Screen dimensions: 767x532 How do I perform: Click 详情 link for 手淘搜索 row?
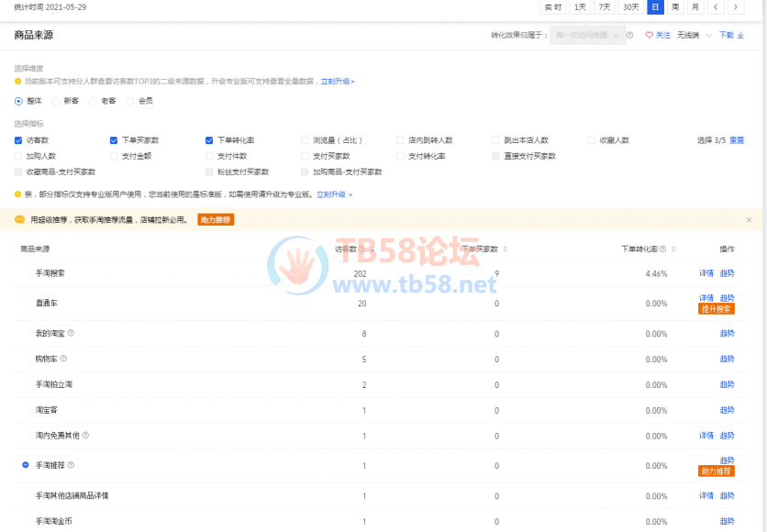click(x=706, y=274)
